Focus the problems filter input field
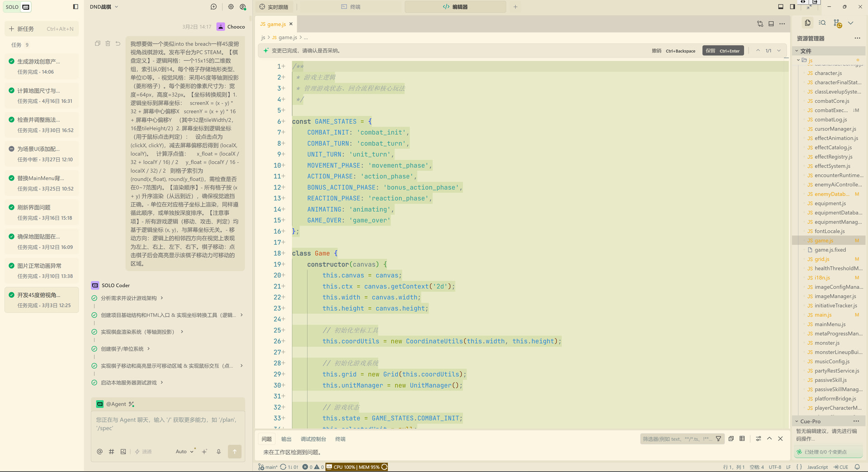The image size is (868, 472). 677,439
